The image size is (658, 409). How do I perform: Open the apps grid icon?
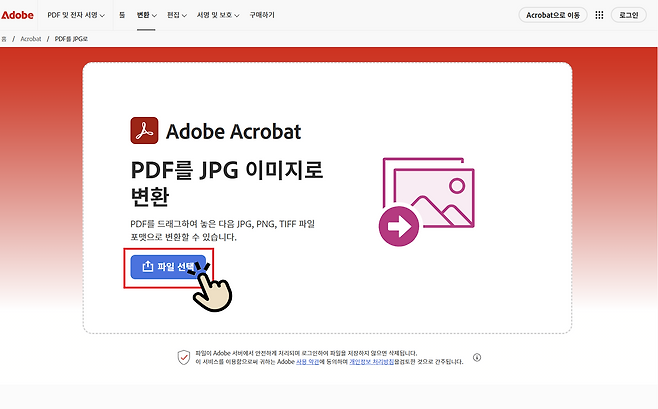click(599, 15)
